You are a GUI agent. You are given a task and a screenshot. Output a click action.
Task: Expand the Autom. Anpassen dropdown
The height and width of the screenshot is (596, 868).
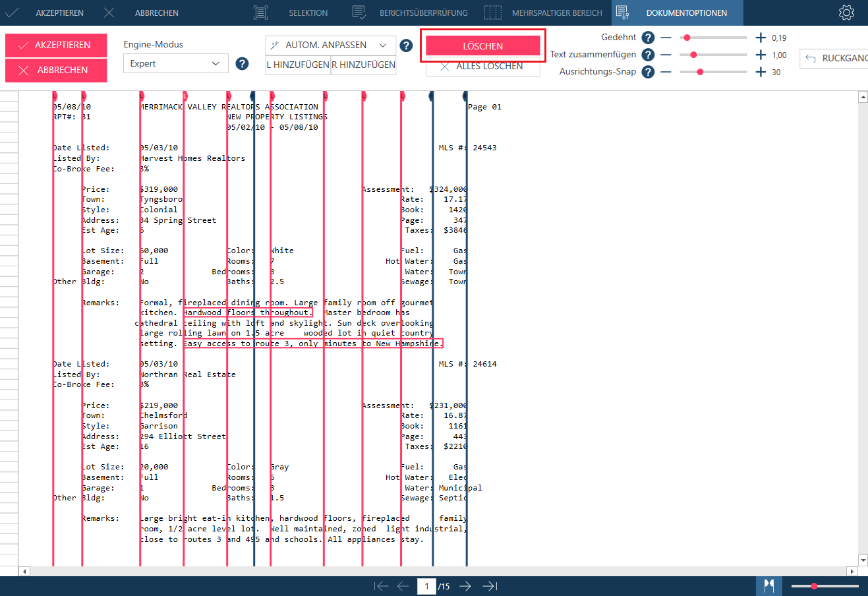pos(382,45)
